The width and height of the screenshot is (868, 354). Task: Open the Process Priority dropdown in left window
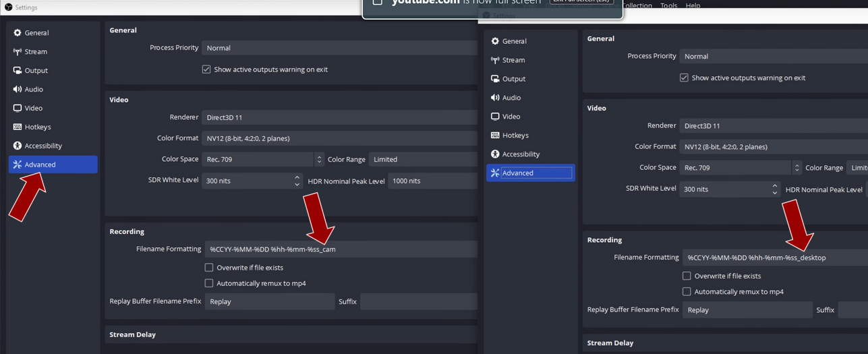click(339, 48)
